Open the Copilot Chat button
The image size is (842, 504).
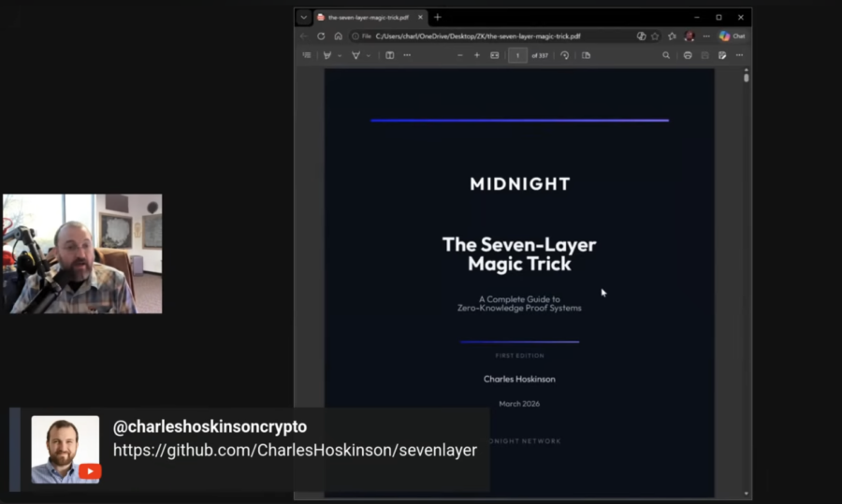coord(732,36)
